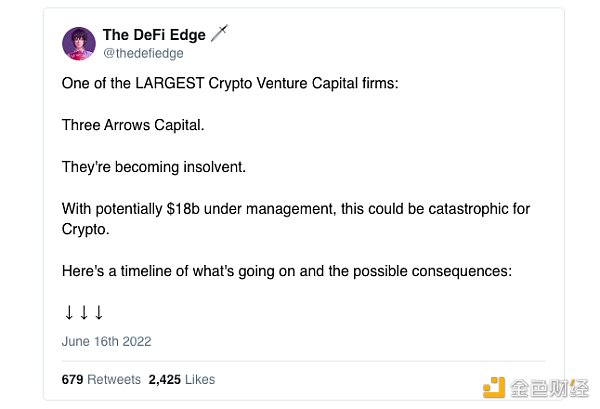The height and width of the screenshot is (409, 600).
Task: Click the word Crypto on its own line
Action: (x=85, y=230)
